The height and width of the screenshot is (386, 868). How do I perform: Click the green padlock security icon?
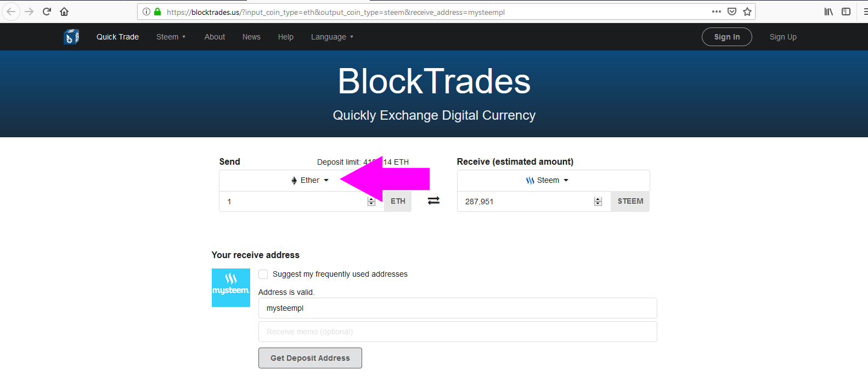157,12
